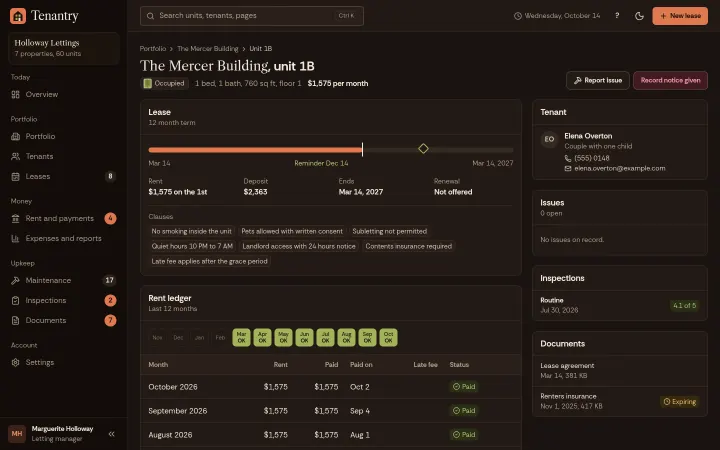Viewport: 720px width, 450px height.
Task: Click the Maintenance wrench icon
Action: coord(16,281)
